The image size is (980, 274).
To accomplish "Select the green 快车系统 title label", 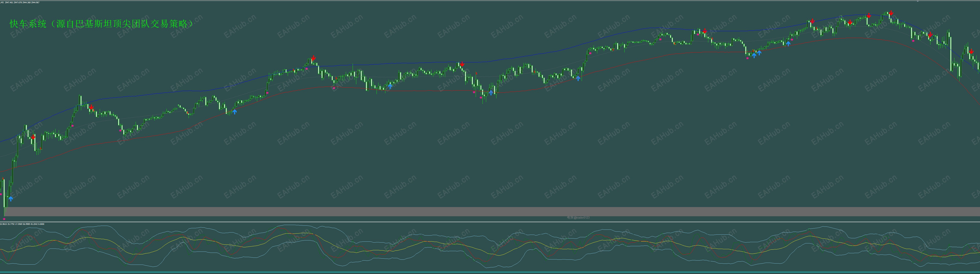I will [101, 24].
